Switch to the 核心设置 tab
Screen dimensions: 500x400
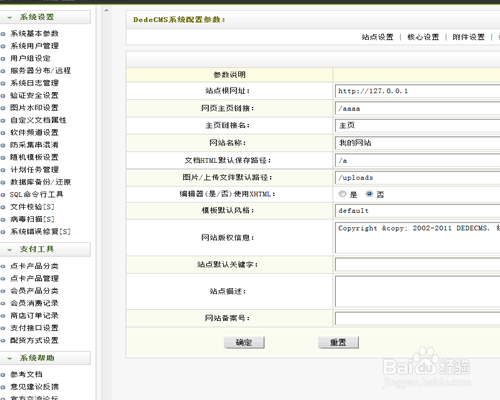[x=423, y=37]
